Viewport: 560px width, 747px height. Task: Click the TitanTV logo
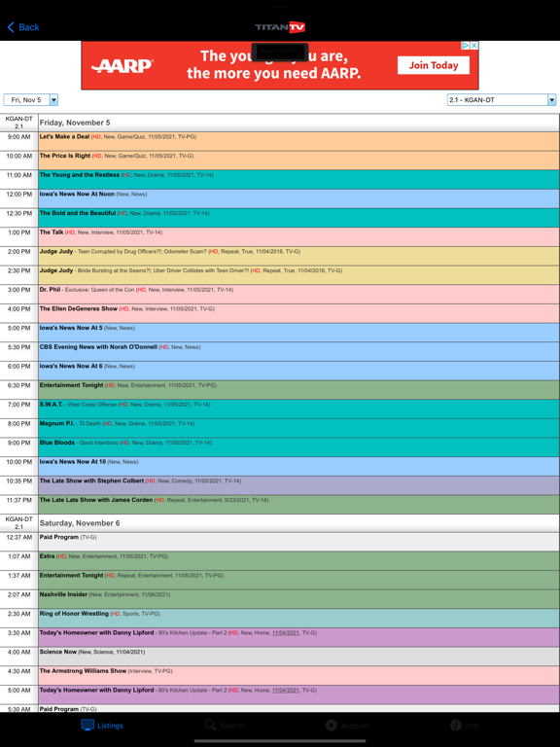point(280,27)
